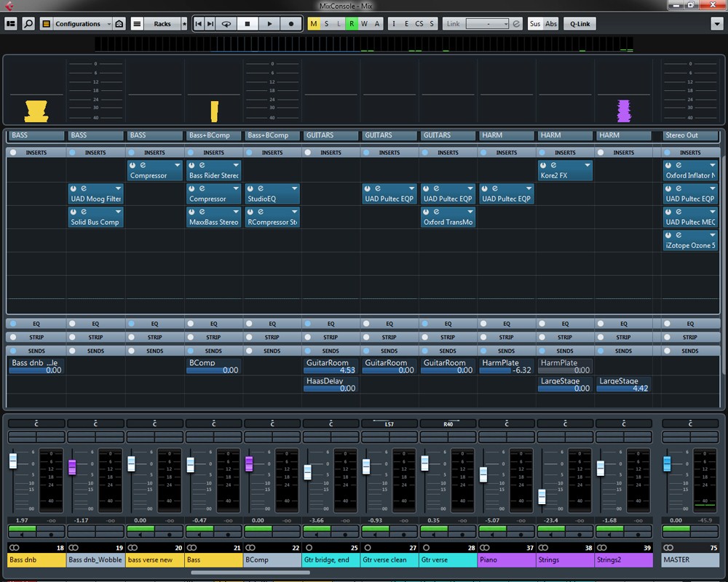Open plugin menu arrow of iZotope Ozone 5

point(713,235)
